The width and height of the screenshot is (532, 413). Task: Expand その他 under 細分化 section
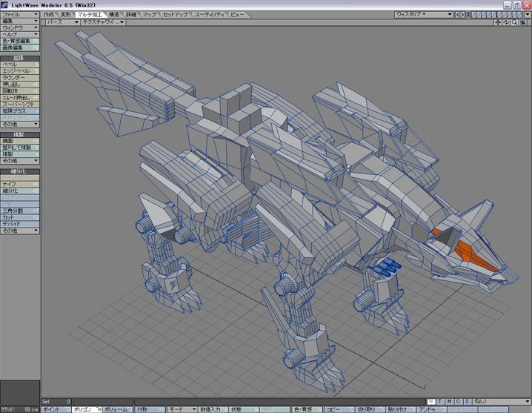[x=20, y=231]
